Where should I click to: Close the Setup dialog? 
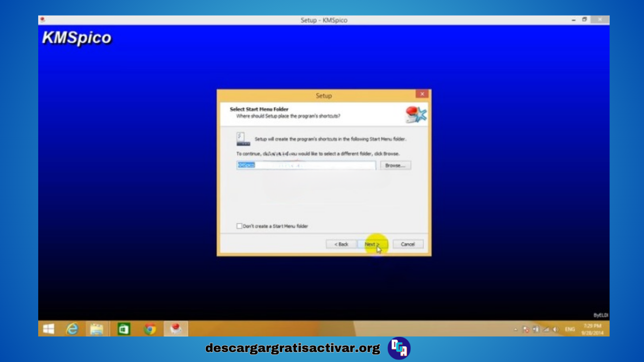coord(422,94)
